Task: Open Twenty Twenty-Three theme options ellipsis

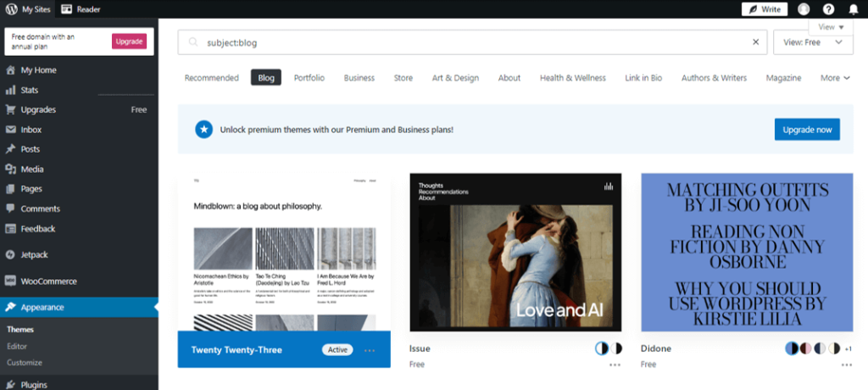Action: point(370,350)
